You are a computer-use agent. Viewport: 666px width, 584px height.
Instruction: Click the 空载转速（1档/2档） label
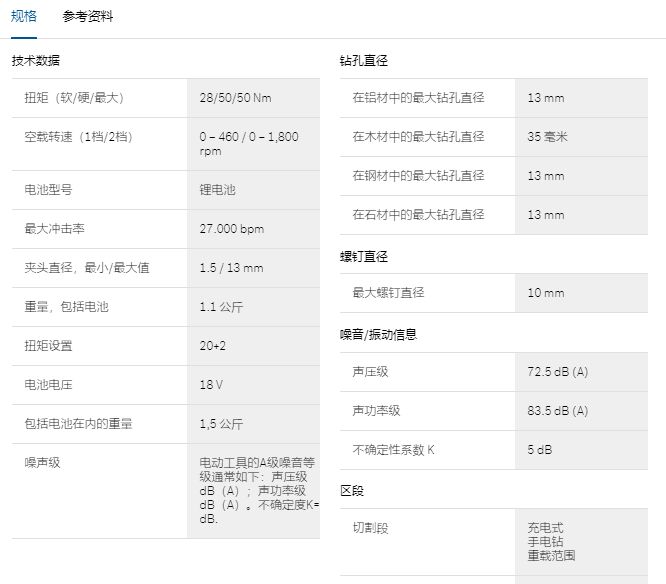(x=78, y=137)
